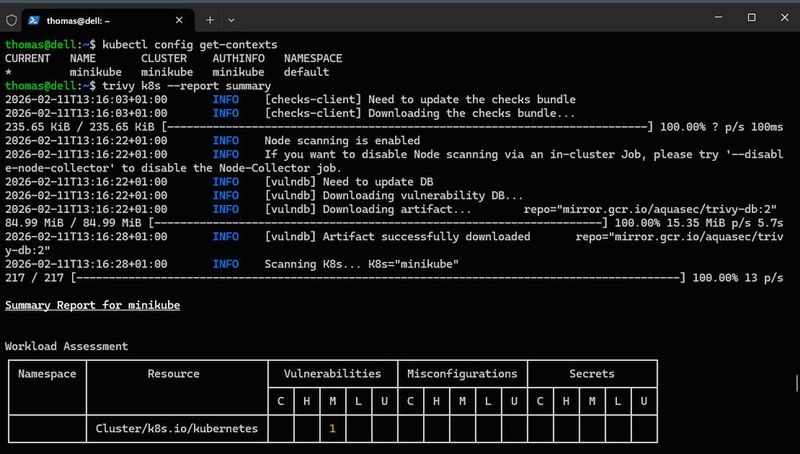Screen dimensions: 800x454
Task: Click the 'trivy k8s --report summary' command
Action: pyautogui.click(x=186, y=86)
